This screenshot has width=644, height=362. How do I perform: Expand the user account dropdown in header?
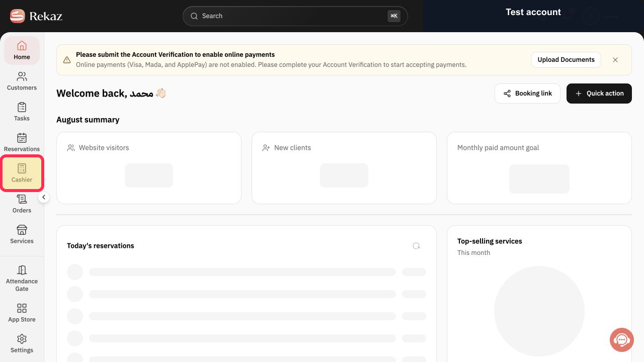point(606,16)
